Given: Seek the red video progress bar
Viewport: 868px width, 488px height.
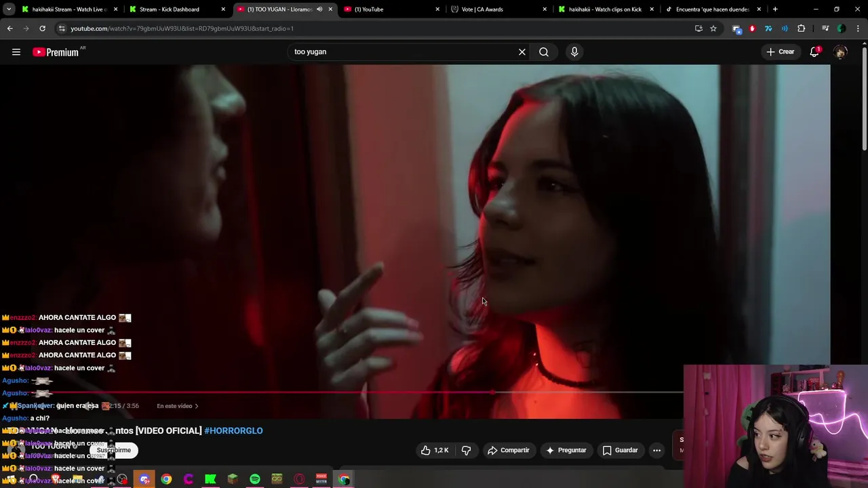Looking at the screenshot, I should click(342, 392).
